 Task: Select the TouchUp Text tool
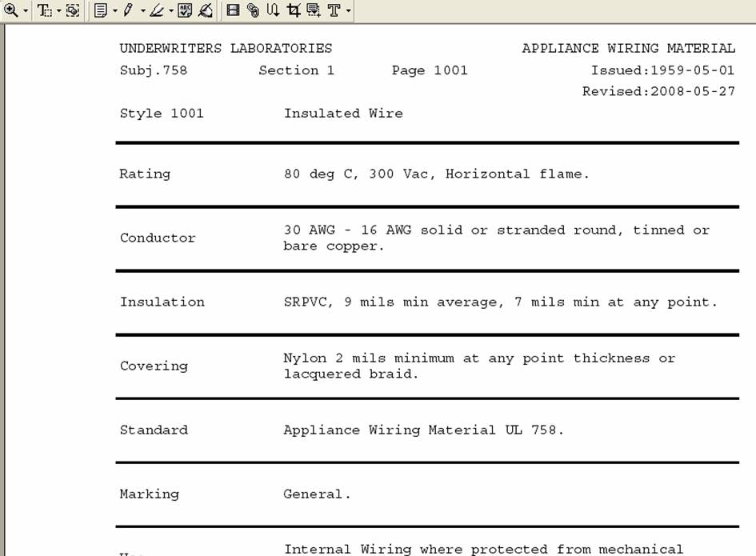pyautogui.click(x=334, y=10)
